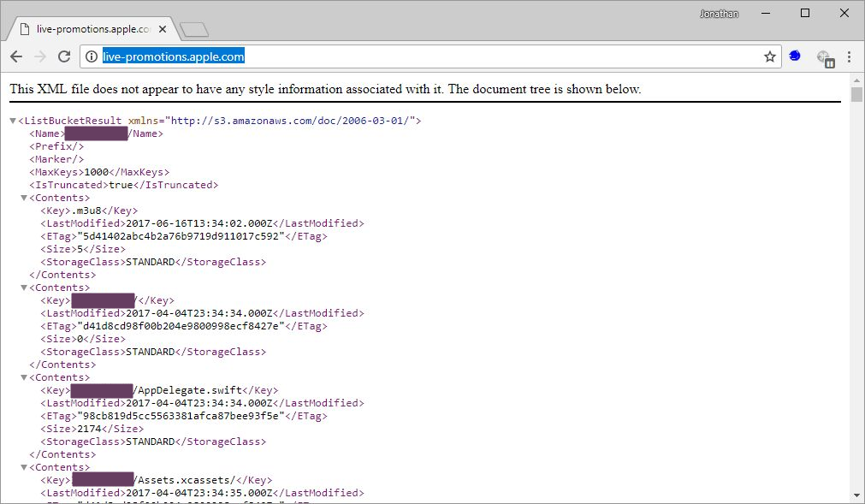Close the live-promotions.apple.com tab
Screen dimensions: 865x504
point(163,29)
